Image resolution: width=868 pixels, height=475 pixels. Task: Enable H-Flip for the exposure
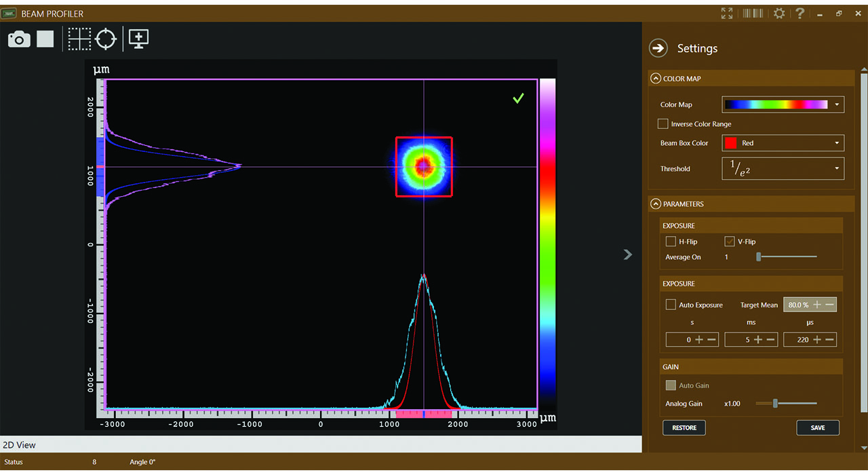click(670, 241)
